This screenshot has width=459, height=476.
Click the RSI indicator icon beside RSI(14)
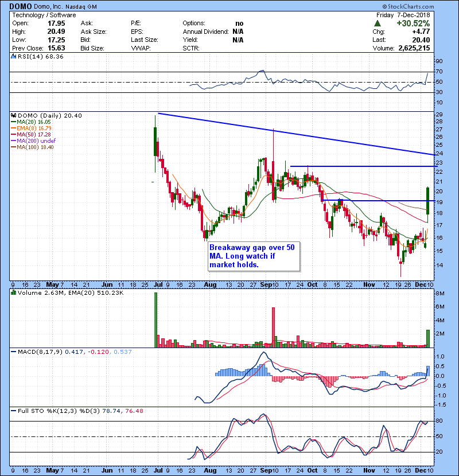tap(14, 56)
